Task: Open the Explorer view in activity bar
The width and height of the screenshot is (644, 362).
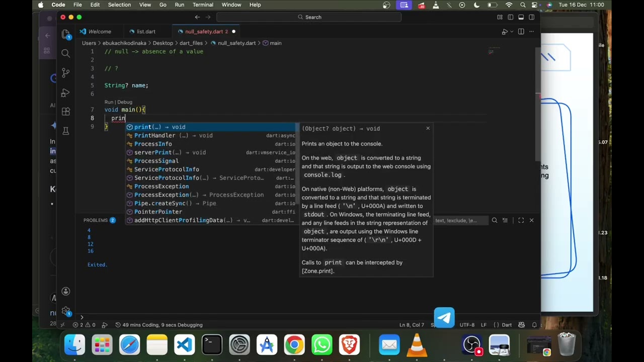Action: [65, 34]
